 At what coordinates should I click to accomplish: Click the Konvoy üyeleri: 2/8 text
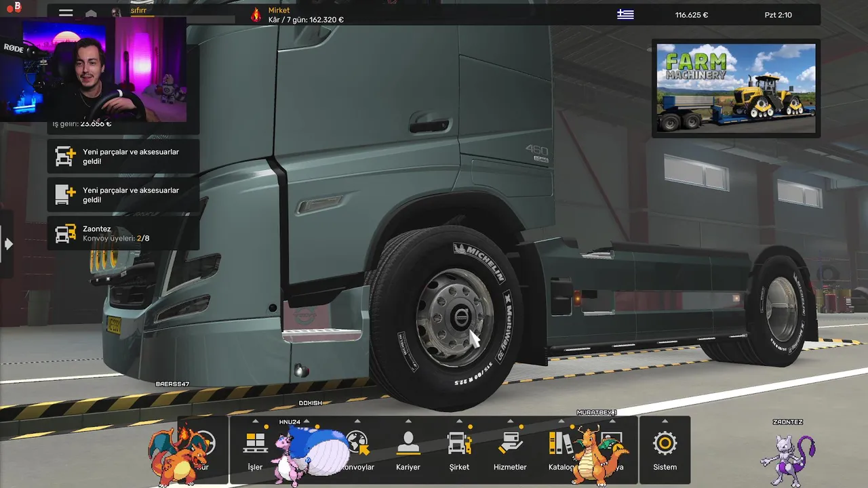pos(116,239)
